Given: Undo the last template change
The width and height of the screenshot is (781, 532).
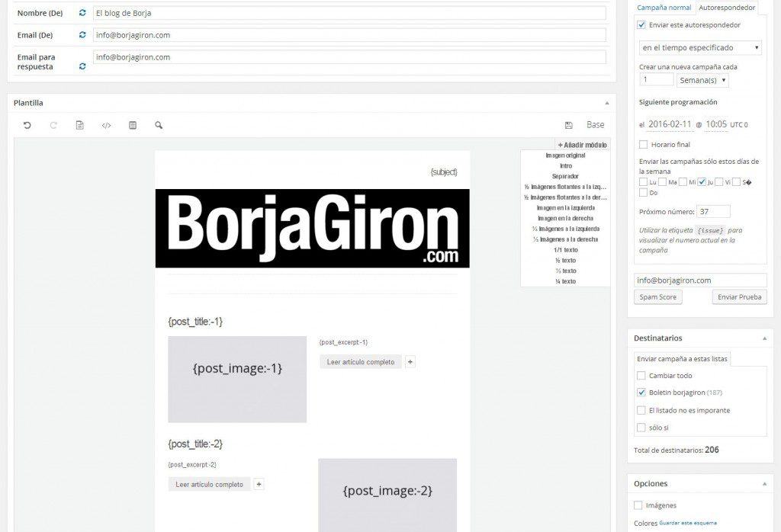Looking at the screenshot, I should coord(27,126).
